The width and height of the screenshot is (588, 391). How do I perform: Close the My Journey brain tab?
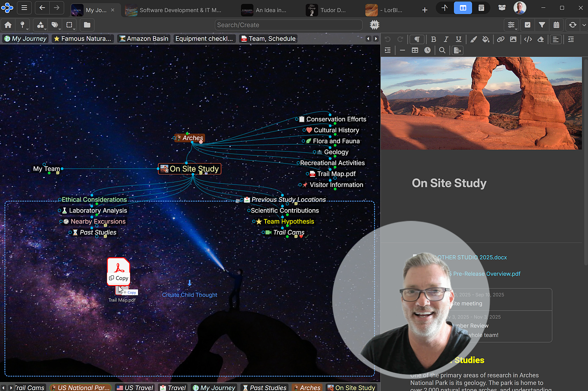point(113,10)
